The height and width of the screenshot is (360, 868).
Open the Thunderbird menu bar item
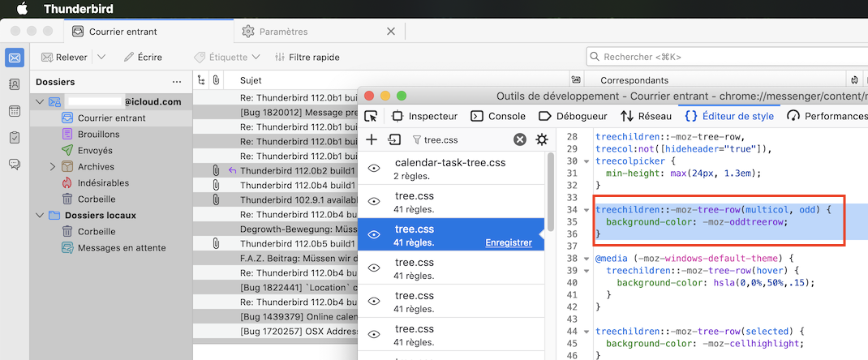pos(78,8)
